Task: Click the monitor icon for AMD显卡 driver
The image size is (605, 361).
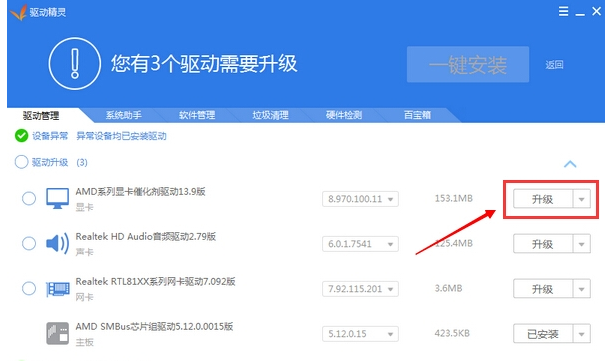Action: (x=57, y=199)
